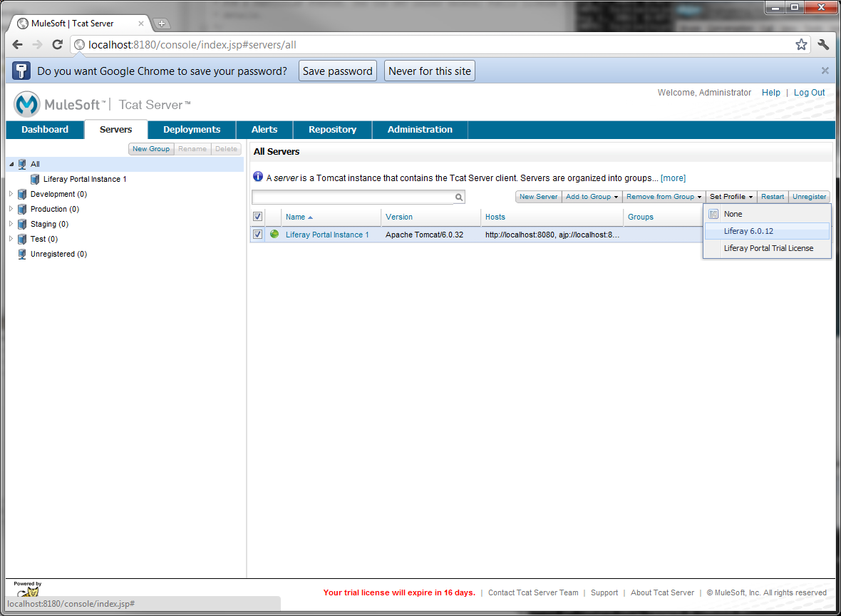Screen dimensions: 841x616
Task: Choose Liferay Portal Trial License profile
Action: click(x=767, y=248)
